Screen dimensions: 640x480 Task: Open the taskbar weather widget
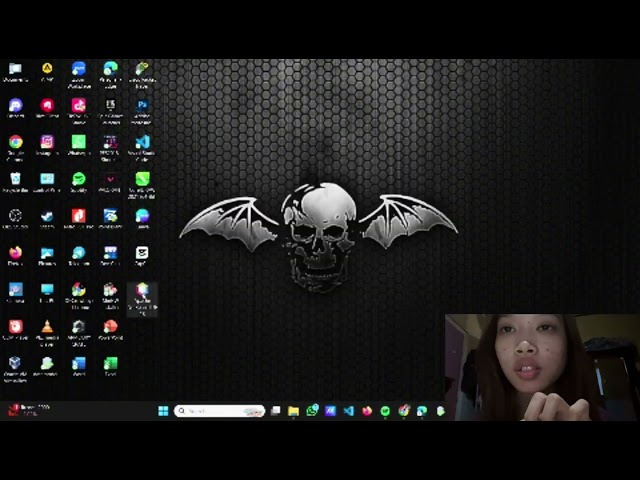29,410
